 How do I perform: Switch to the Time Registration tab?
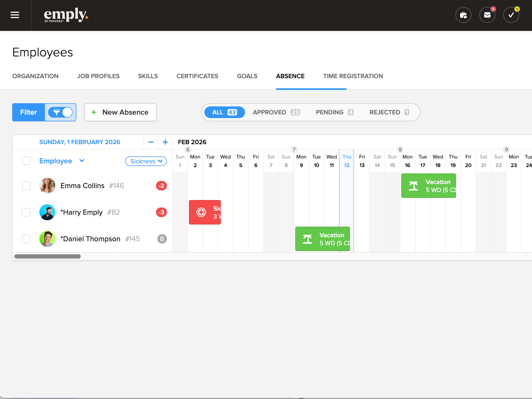(353, 76)
